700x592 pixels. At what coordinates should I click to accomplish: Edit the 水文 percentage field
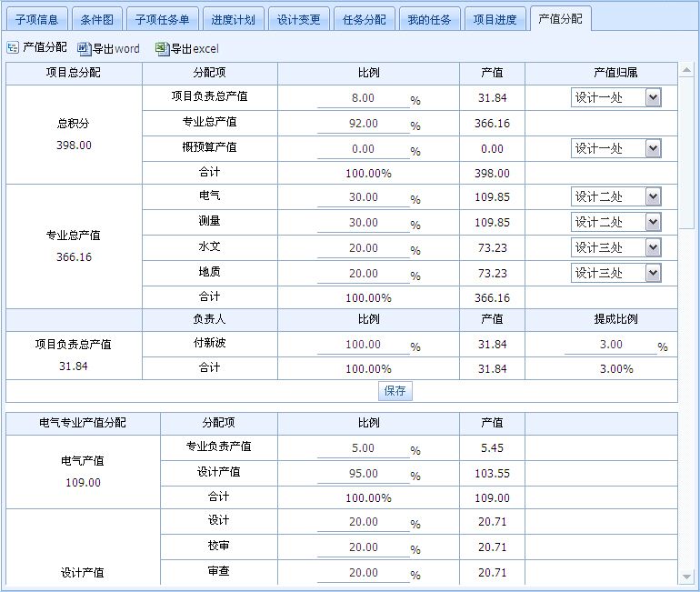(x=363, y=248)
